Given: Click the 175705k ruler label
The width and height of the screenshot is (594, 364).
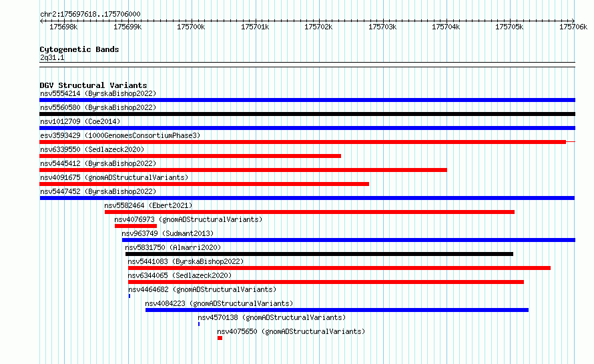Looking at the screenshot, I should (x=509, y=27).
